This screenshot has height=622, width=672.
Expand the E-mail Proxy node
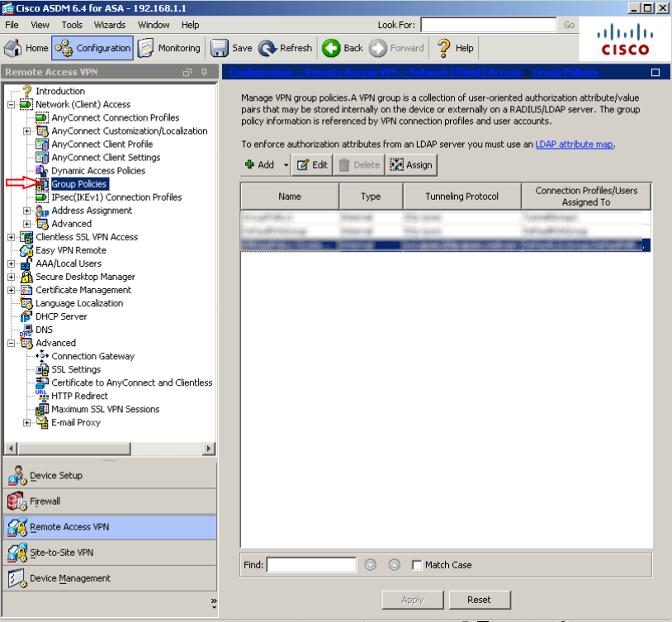click(27, 423)
